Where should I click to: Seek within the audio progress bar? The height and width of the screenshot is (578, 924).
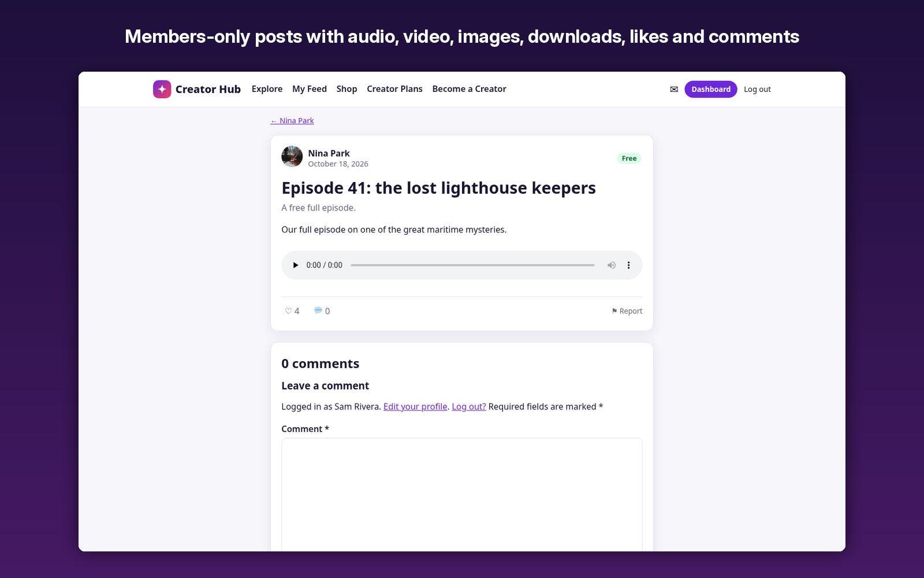point(472,265)
